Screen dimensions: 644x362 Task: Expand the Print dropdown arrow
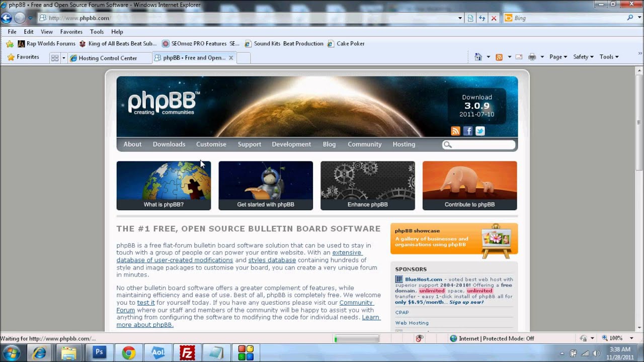coord(542,57)
